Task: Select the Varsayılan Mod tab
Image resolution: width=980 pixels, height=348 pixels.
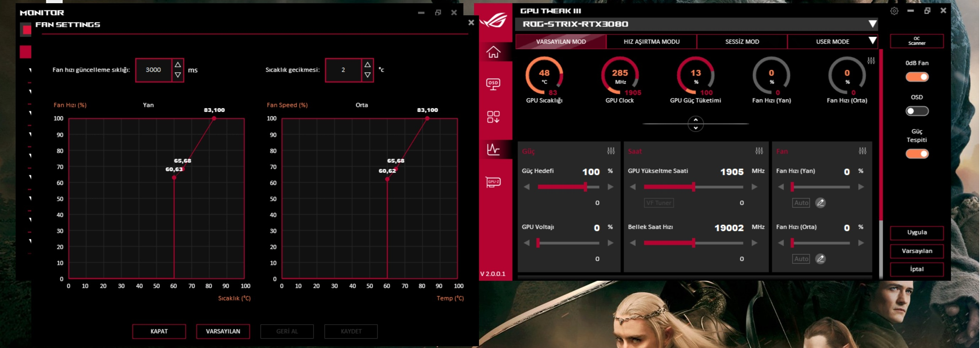Action: pos(561,42)
